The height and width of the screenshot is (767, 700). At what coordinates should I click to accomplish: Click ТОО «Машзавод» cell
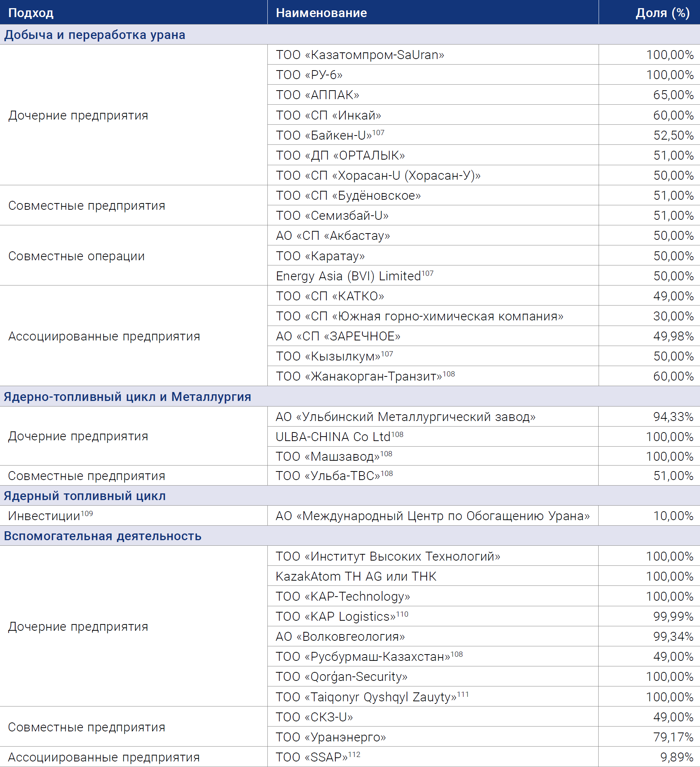[x=433, y=456]
